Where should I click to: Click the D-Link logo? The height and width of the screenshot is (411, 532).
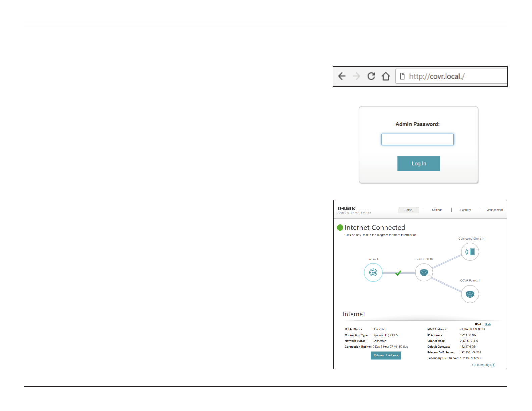(346, 208)
